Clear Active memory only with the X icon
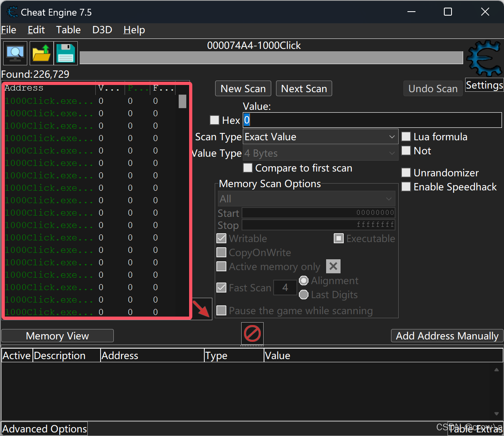The width and height of the screenshot is (504, 436). click(333, 266)
